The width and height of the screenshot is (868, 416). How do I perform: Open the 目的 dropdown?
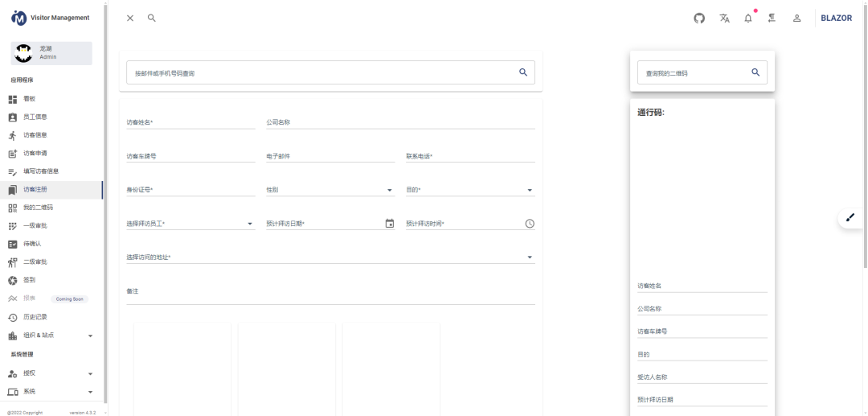point(470,190)
